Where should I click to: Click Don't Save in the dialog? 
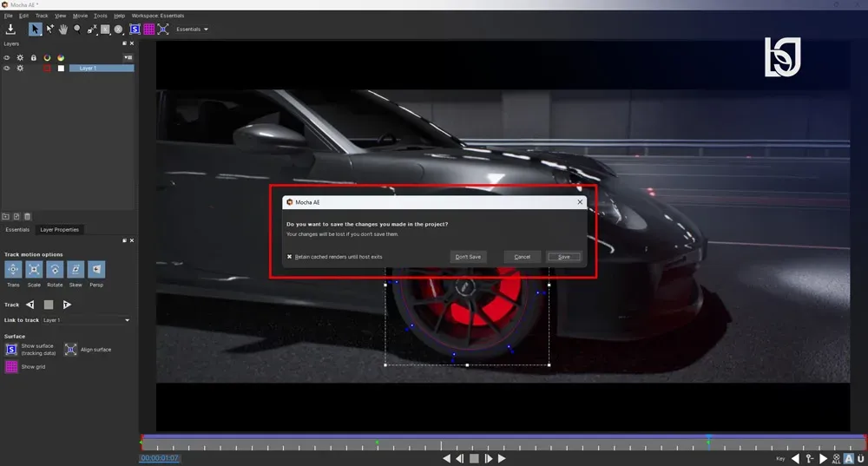[468, 257]
